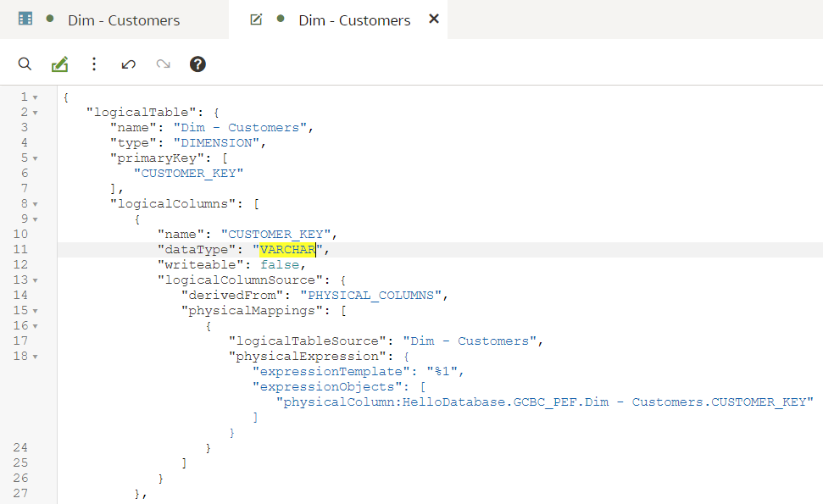Click the table icon on the first tab
The image size is (823, 504).
(x=25, y=18)
